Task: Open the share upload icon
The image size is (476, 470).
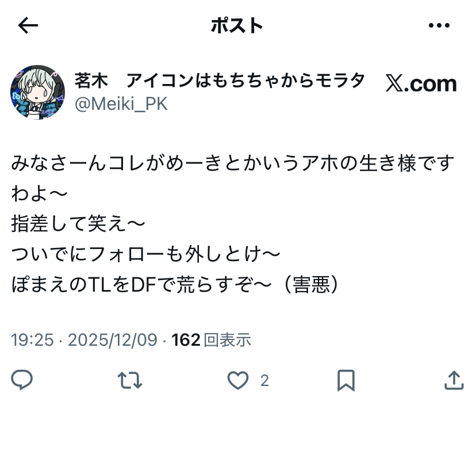Action: (x=454, y=380)
